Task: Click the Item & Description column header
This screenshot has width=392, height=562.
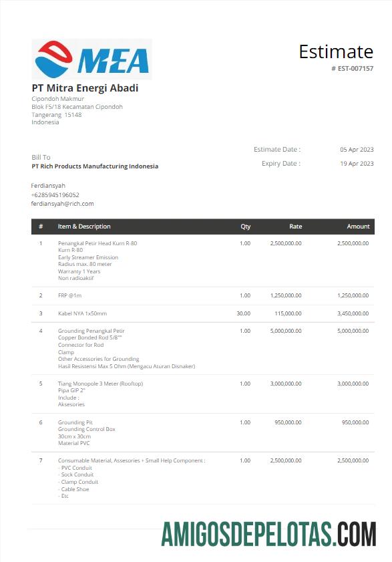Action: 84,227
